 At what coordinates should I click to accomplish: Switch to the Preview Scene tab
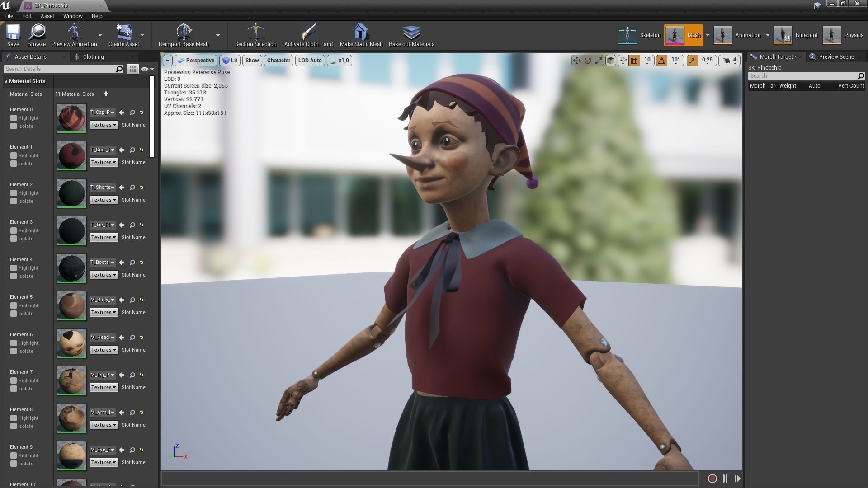[x=836, y=57]
